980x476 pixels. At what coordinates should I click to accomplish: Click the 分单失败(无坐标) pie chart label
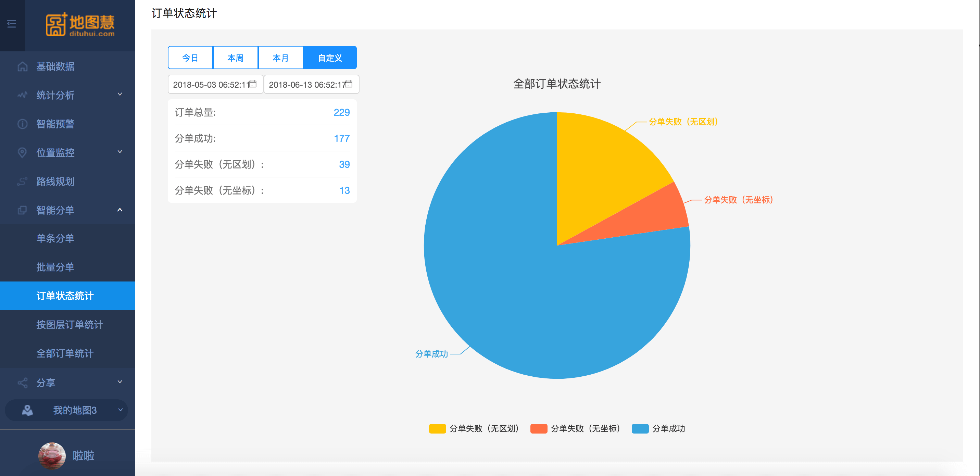coord(738,200)
